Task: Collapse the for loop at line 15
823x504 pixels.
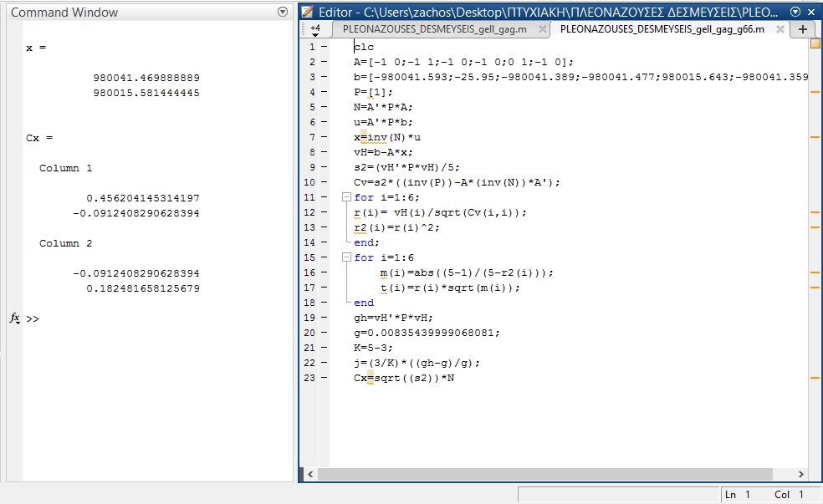Action: point(346,257)
